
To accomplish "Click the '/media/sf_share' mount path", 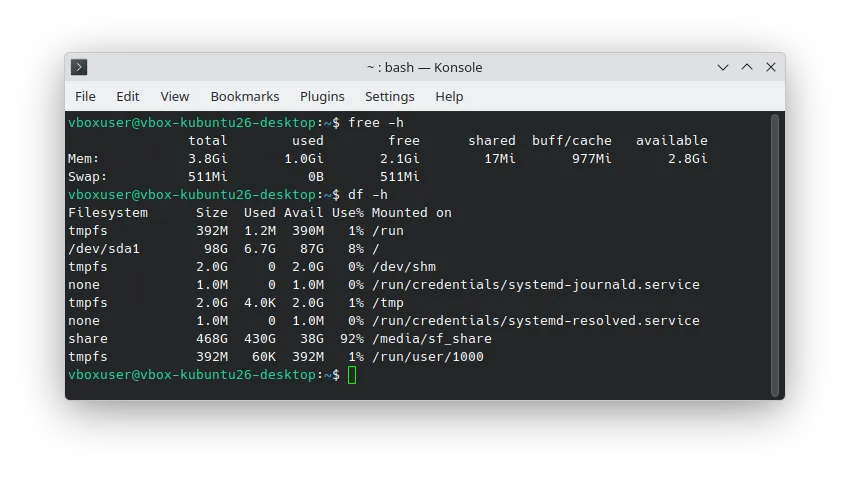I will 432,339.
